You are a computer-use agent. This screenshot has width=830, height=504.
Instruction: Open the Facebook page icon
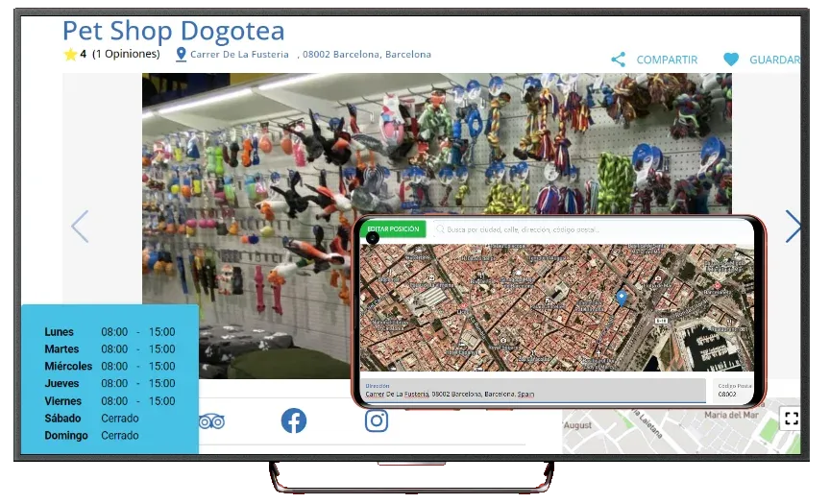point(294,421)
